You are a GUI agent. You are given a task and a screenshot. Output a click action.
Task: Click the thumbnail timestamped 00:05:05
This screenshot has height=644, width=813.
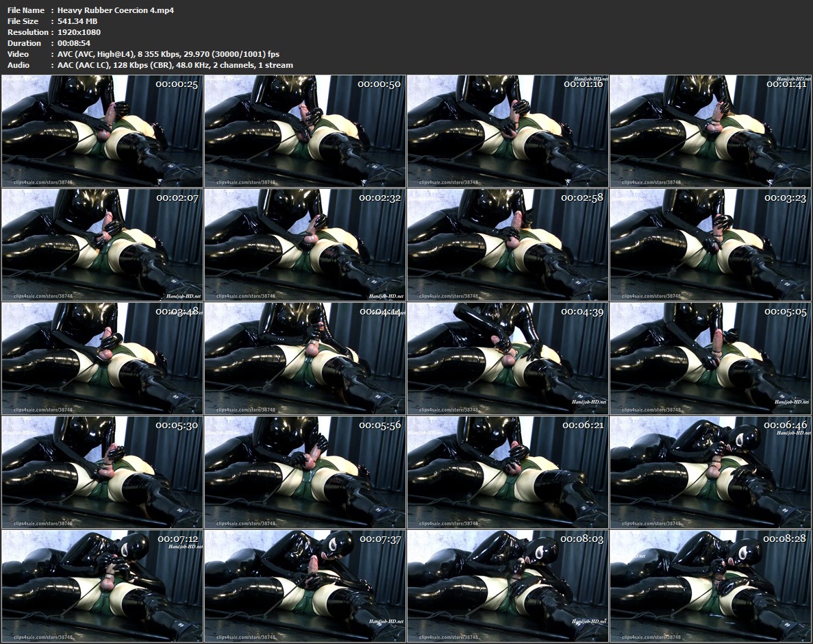tap(710, 358)
